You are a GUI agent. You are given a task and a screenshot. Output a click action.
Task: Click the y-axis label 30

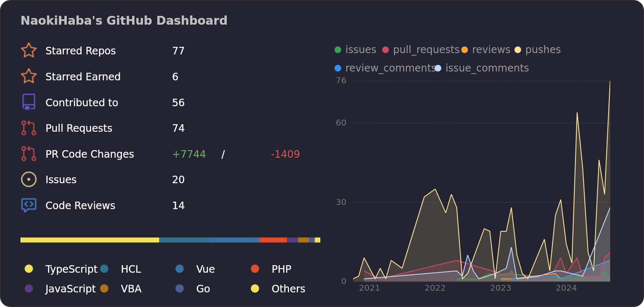tap(341, 202)
